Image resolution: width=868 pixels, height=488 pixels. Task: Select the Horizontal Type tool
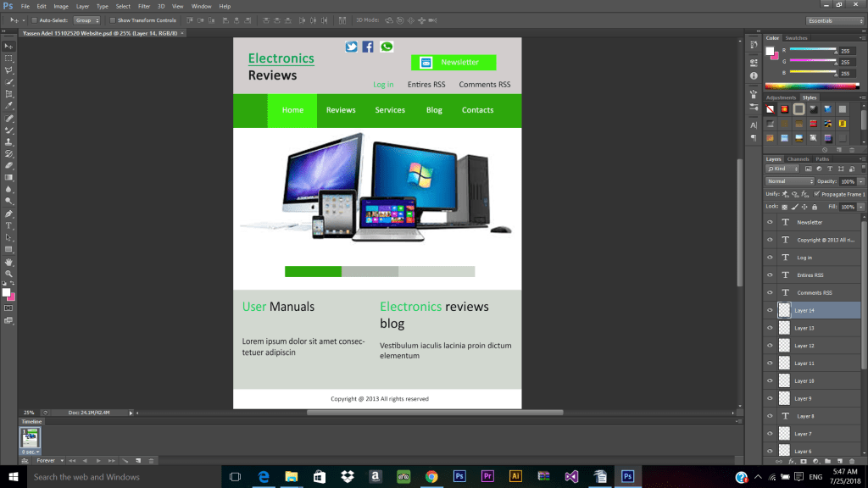coord(9,225)
